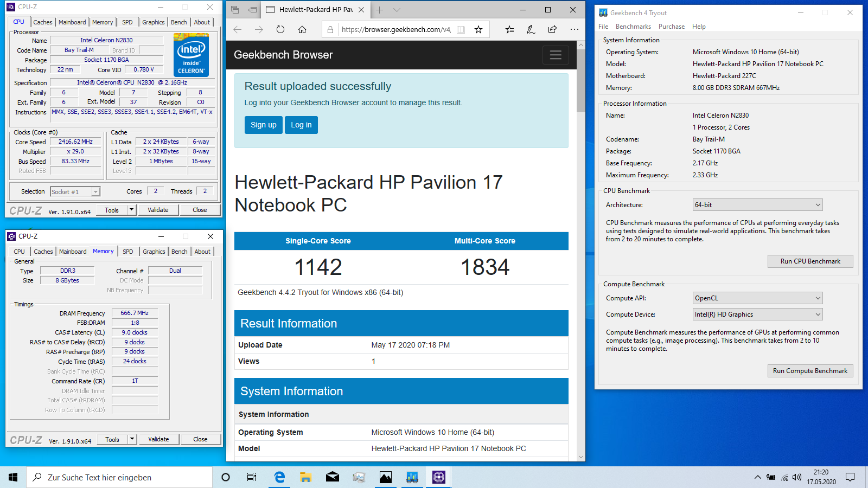Open Mail app from taskbar
The height and width of the screenshot is (488, 868).
point(333,477)
